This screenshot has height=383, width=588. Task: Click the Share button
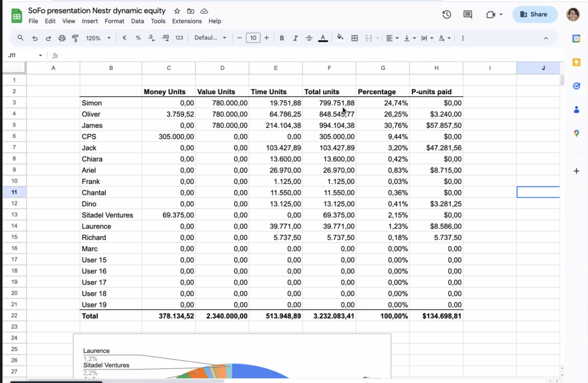click(x=535, y=14)
